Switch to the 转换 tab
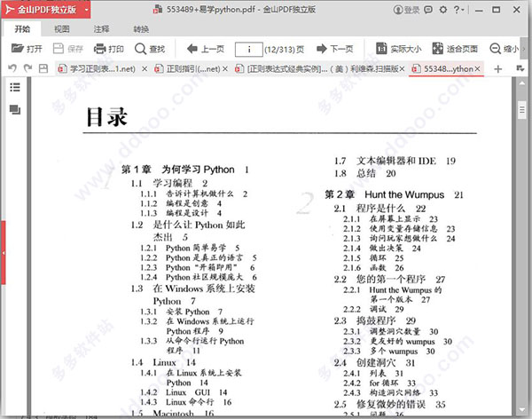 141,29
